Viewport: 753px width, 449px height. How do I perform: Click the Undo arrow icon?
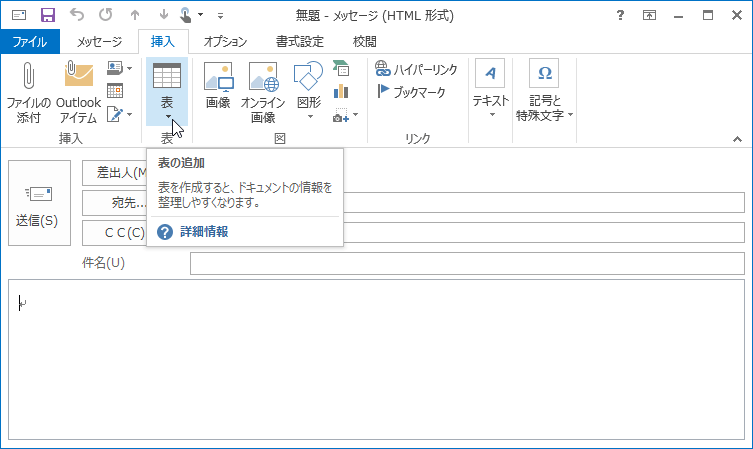click(x=77, y=15)
